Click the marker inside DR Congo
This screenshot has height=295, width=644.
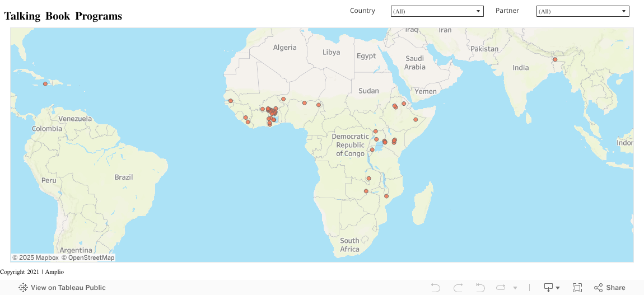click(x=372, y=149)
